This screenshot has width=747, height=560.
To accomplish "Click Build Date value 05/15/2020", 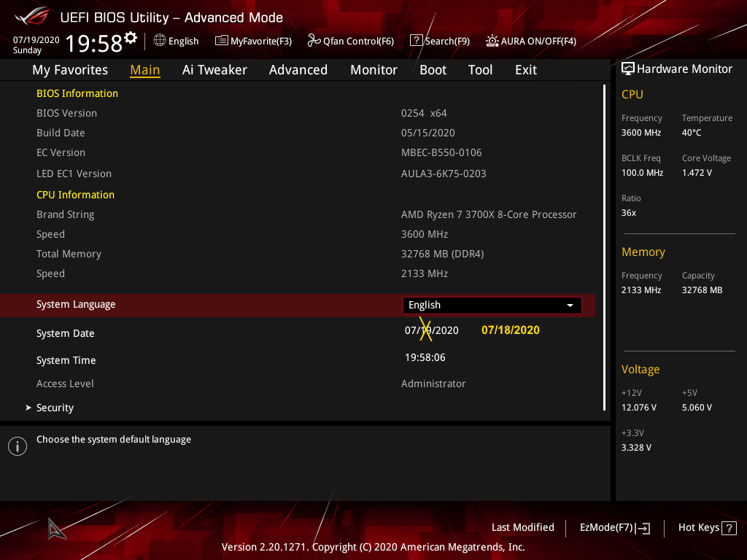I will coord(427,133).
